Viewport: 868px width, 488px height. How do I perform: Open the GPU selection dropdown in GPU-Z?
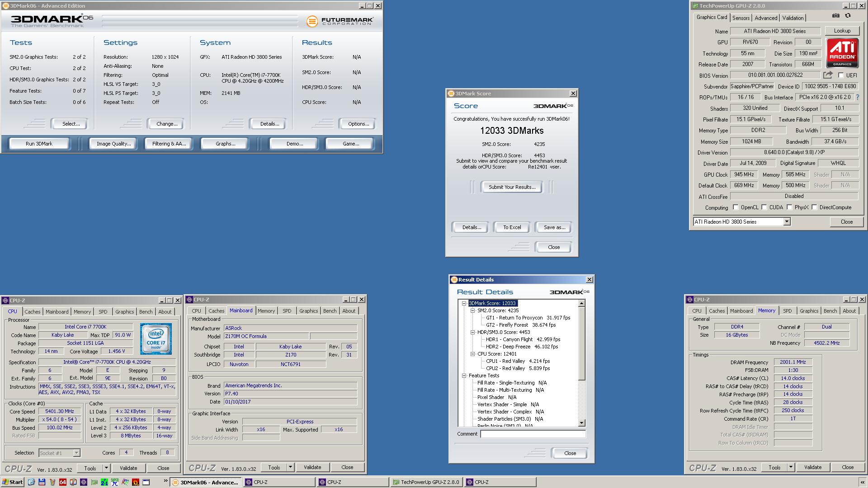pos(787,221)
